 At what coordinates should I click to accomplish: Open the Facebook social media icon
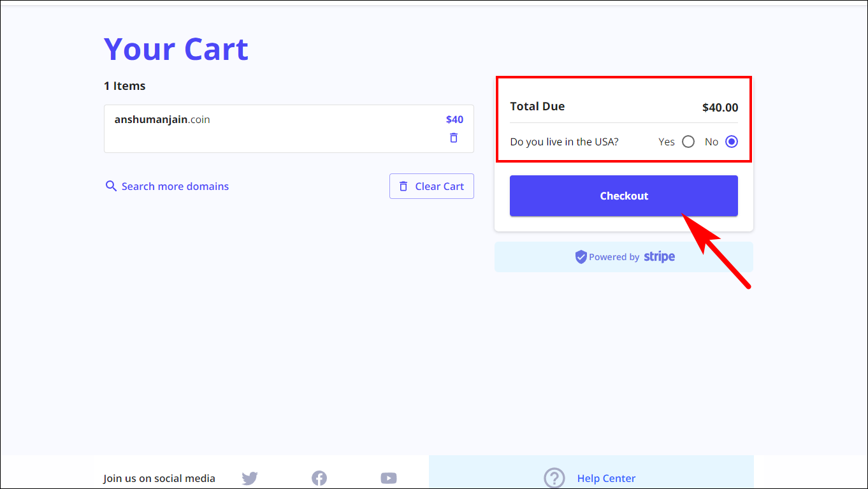click(x=319, y=478)
